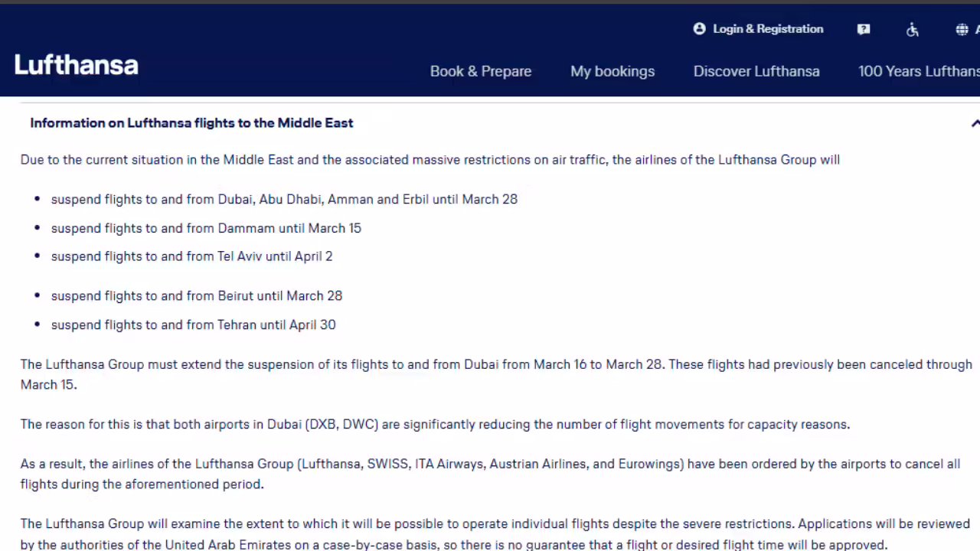Click the Login & Registration link text
This screenshot has width=980, height=551.
click(768, 29)
